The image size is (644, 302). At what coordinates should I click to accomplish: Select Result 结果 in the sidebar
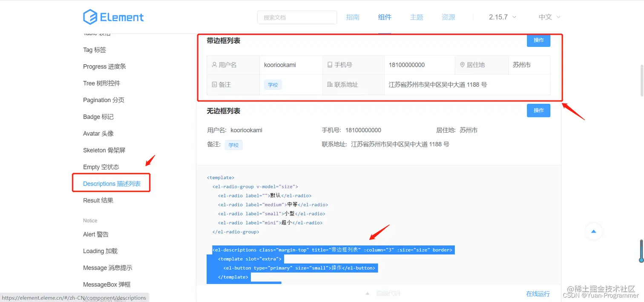(98, 200)
